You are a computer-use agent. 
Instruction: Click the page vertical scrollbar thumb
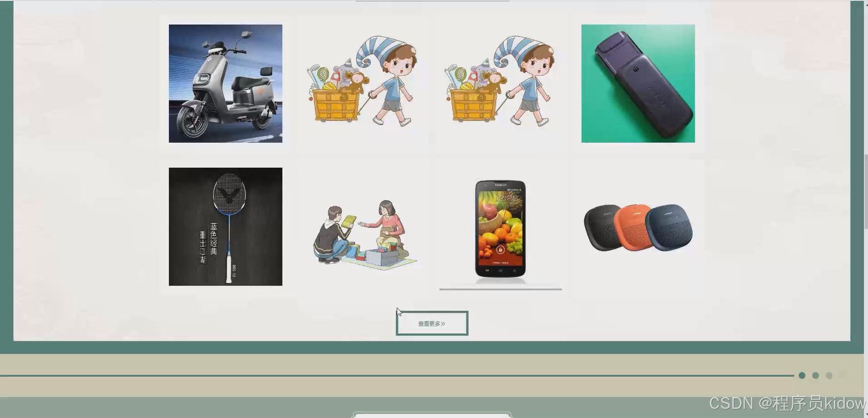tap(866, 192)
